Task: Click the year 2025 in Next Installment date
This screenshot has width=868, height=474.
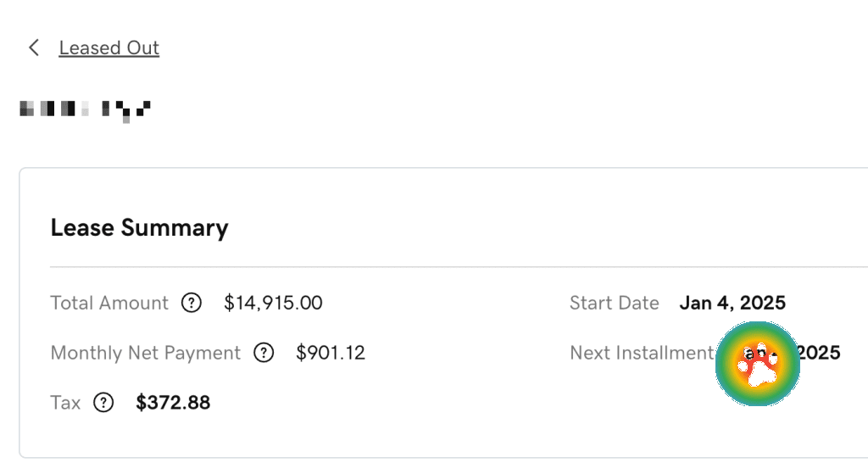Action: click(x=818, y=353)
